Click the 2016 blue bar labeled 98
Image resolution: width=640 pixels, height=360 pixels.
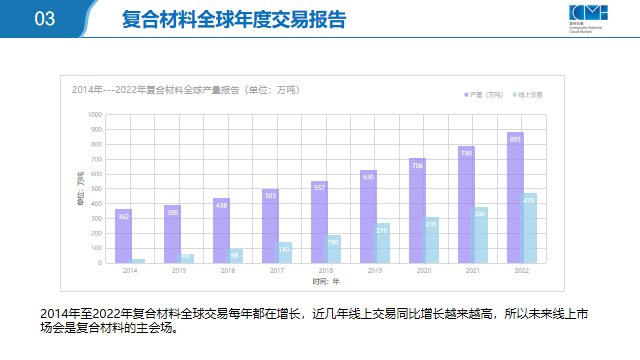(x=236, y=256)
